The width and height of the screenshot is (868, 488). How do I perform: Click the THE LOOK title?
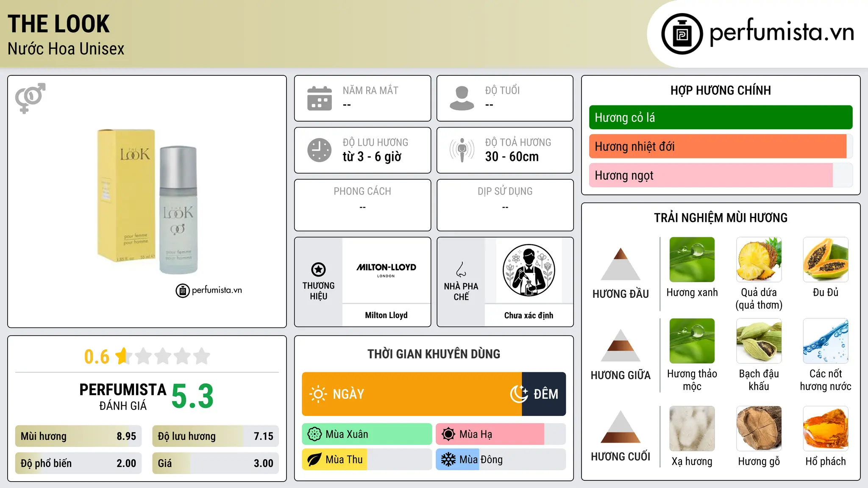[x=58, y=24]
